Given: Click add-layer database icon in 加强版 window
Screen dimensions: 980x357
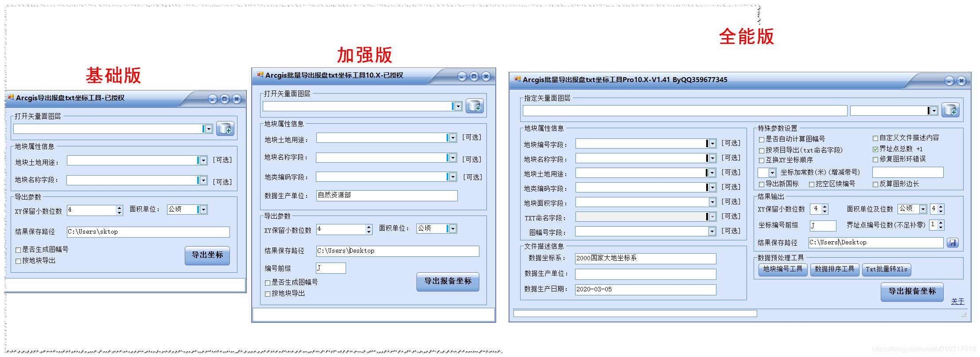Looking at the screenshot, I should 474,106.
